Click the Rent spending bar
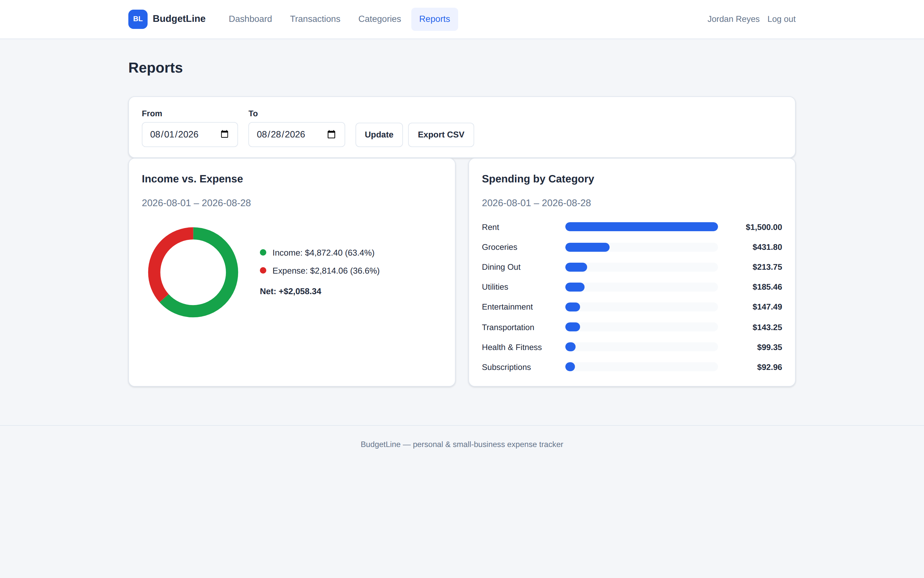The height and width of the screenshot is (578, 924). click(x=641, y=227)
